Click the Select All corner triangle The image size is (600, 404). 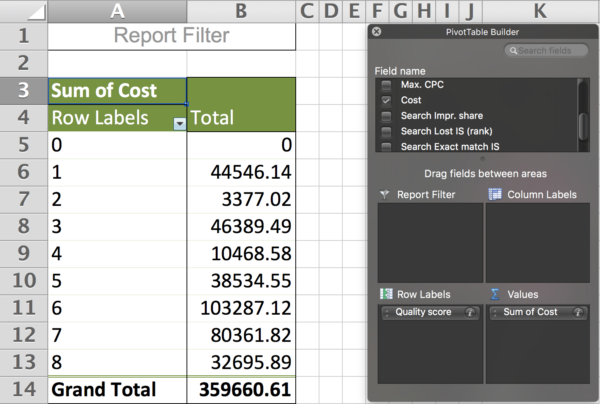37,12
